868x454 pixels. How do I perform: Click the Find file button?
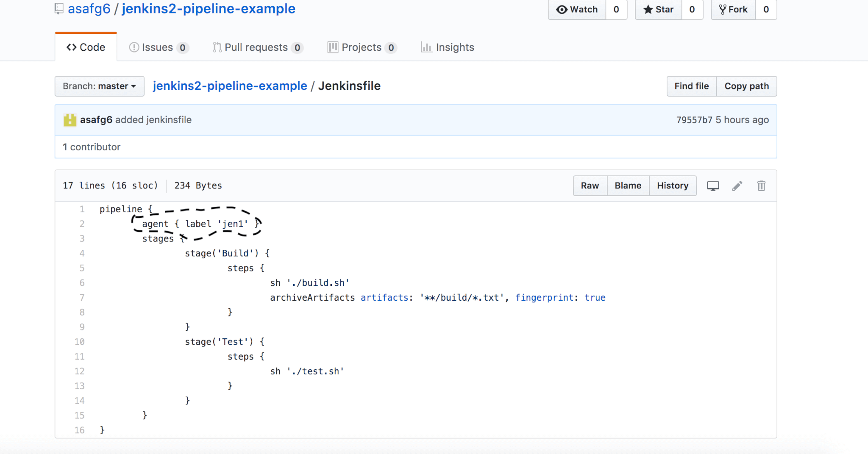[692, 86]
